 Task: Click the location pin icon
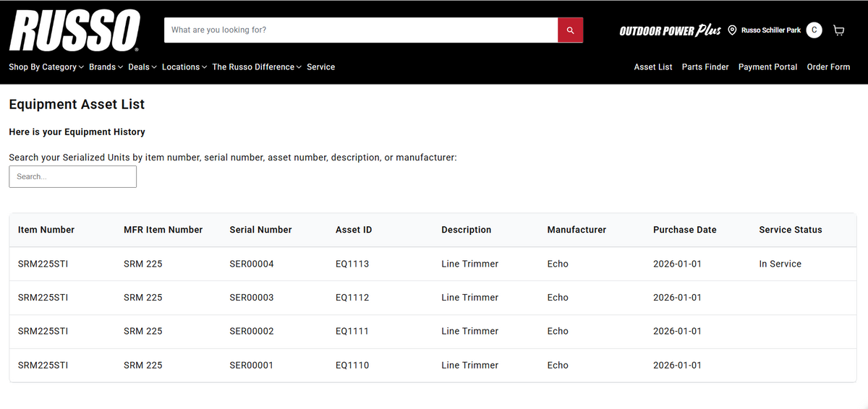click(732, 30)
